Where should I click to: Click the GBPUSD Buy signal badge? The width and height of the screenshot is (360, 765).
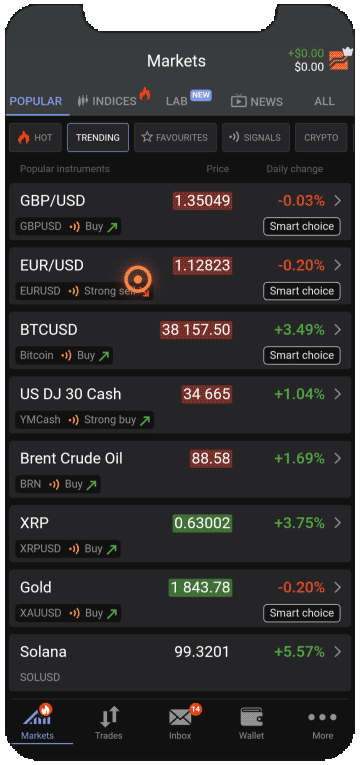click(x=68, y=226)
